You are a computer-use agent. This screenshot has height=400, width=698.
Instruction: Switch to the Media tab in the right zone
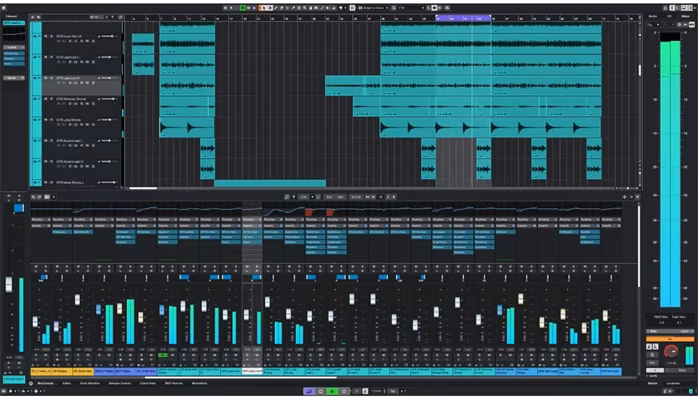[653, 16]
